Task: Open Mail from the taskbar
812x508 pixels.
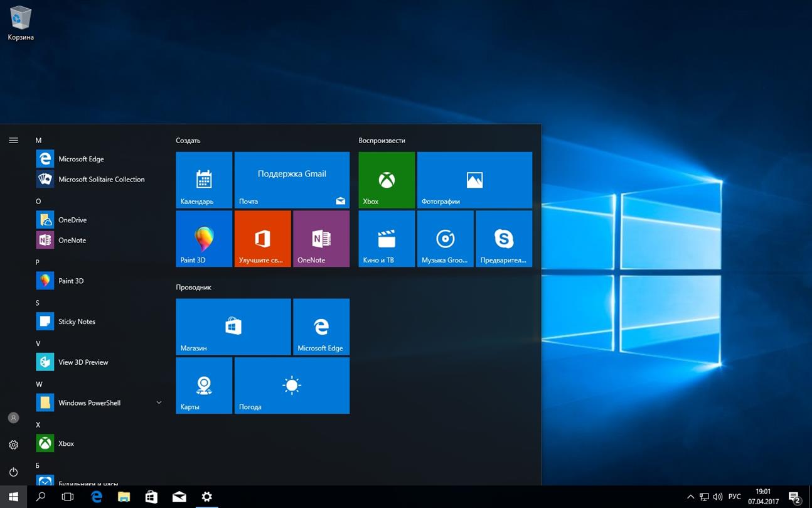Action: tap(179, 496)
